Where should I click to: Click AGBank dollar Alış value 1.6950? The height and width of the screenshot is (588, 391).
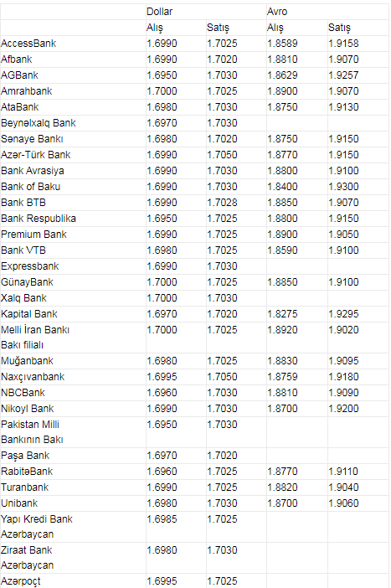(x=162, y=75)
